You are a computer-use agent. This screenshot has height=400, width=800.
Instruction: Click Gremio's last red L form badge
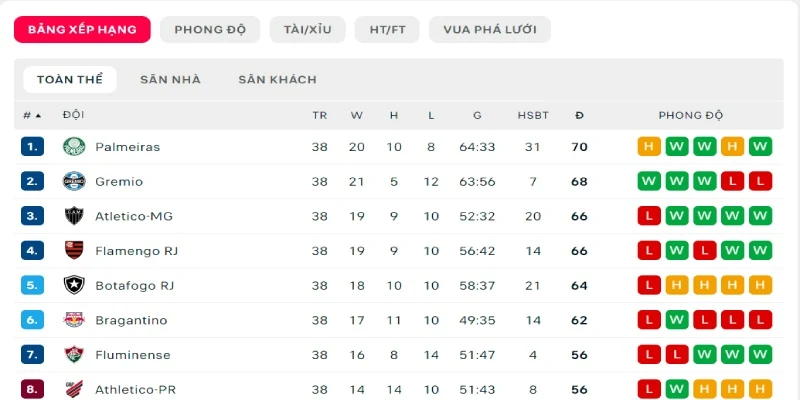pos(760,182)
